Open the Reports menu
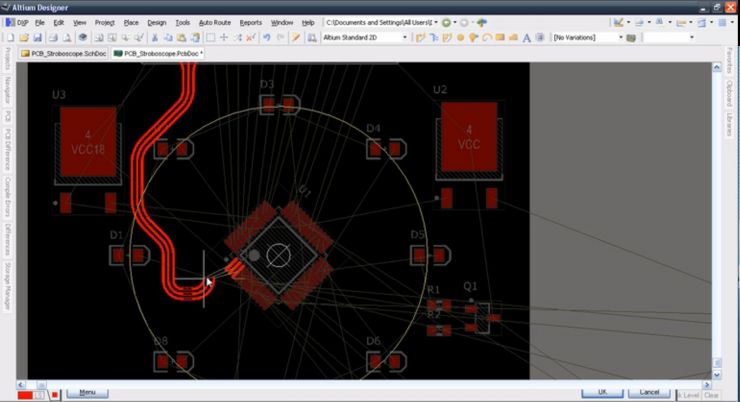740x402 pixels. pos(251,22)
